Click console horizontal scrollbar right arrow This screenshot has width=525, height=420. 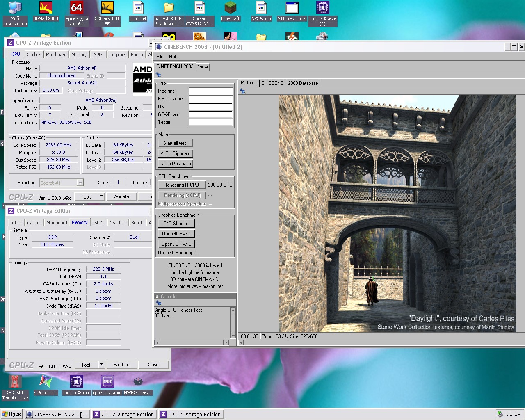tap(226, 342)
